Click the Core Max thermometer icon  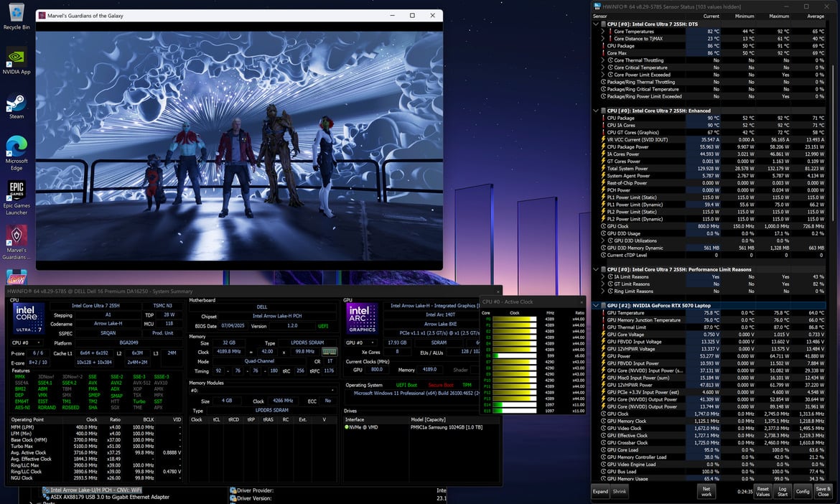point(603,53)
